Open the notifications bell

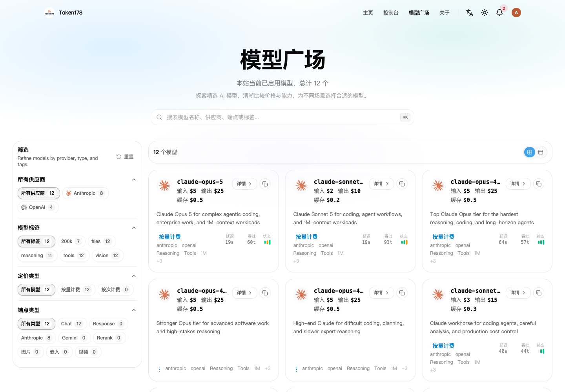[x=499, y=13]
